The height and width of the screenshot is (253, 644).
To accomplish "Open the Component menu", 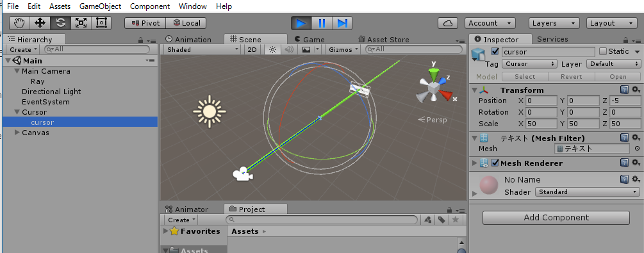I will (150, 6).
